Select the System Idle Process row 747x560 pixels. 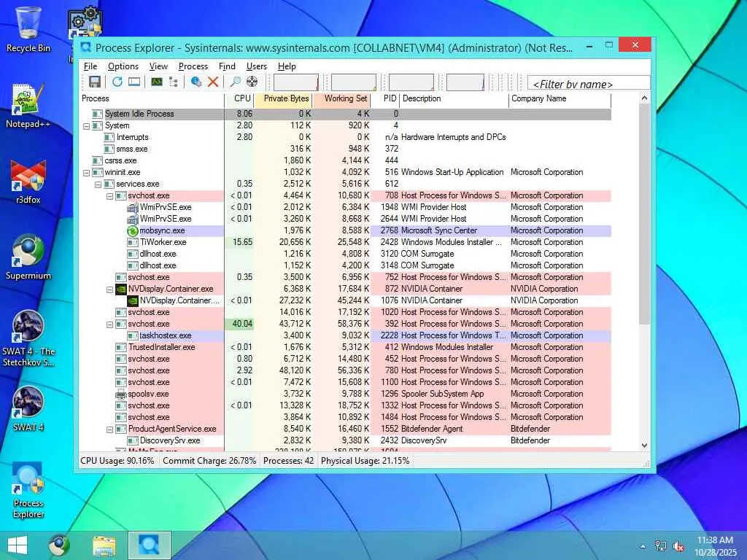(345, 114)
